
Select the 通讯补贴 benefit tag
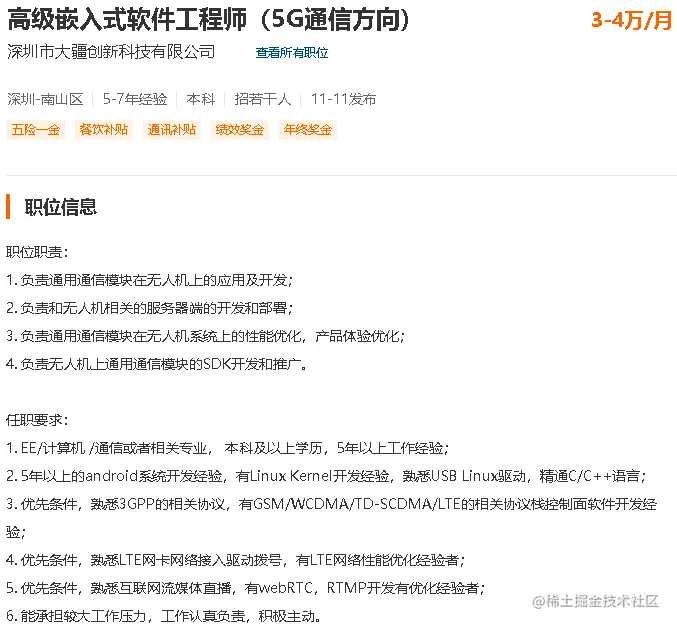172,130
